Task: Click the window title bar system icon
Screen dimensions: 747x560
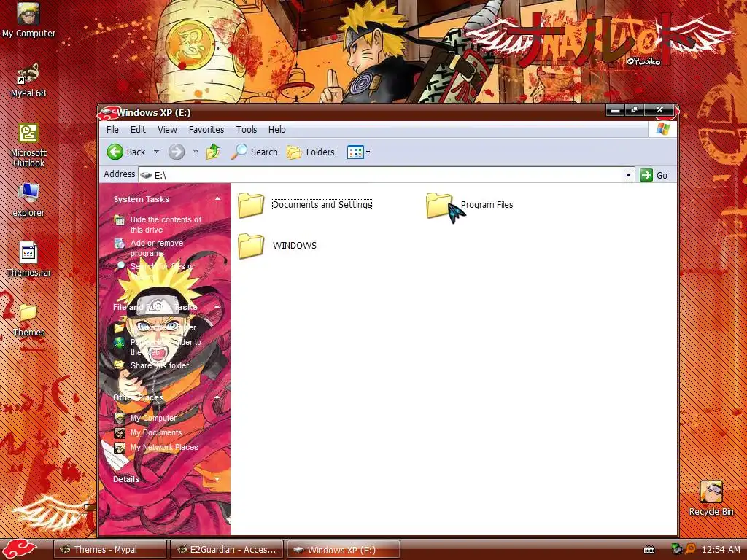Action: click(x=108, y=112)
